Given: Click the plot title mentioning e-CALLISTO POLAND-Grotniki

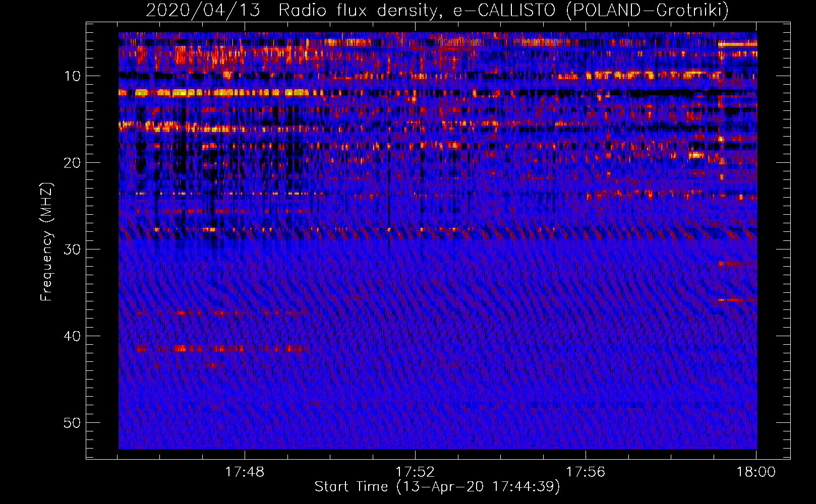Looking at the screenshot, I should pos(437,10).
